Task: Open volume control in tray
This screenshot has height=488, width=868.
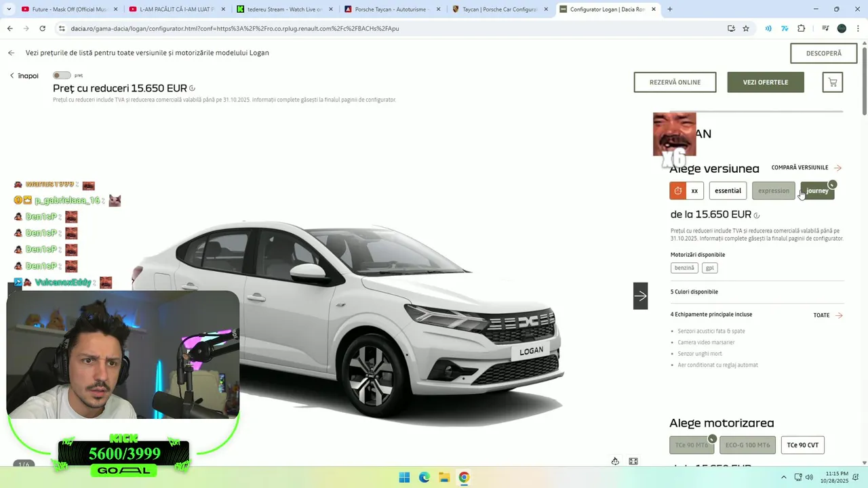Action: point(809,477)
